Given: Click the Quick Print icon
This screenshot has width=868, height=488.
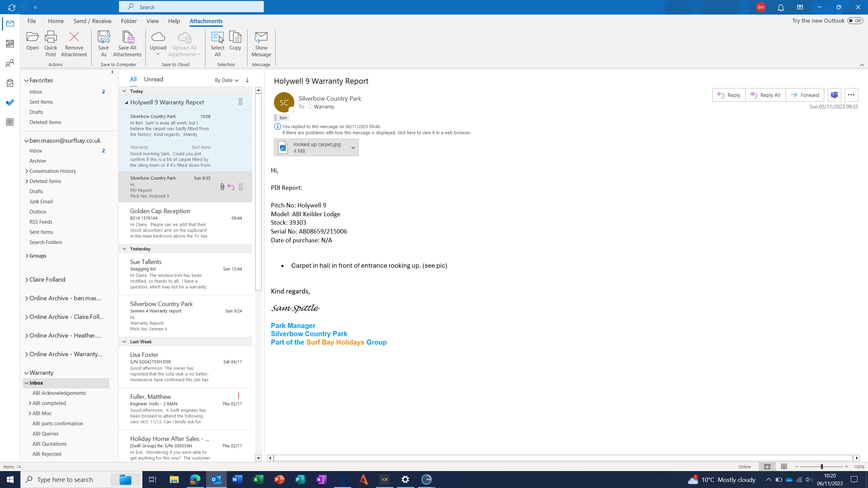Looking at the screenshot, I should click(x=51, y=37).
